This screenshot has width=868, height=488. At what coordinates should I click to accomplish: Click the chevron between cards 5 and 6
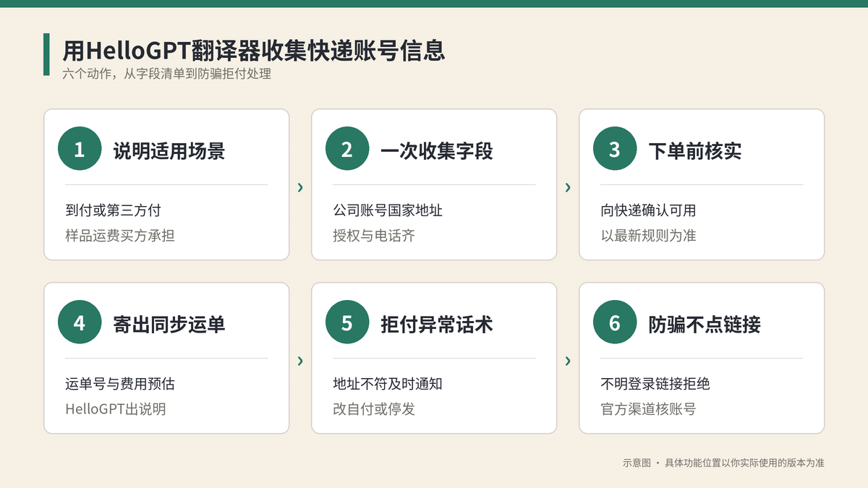pyautogui.click(x=568, y=361)
